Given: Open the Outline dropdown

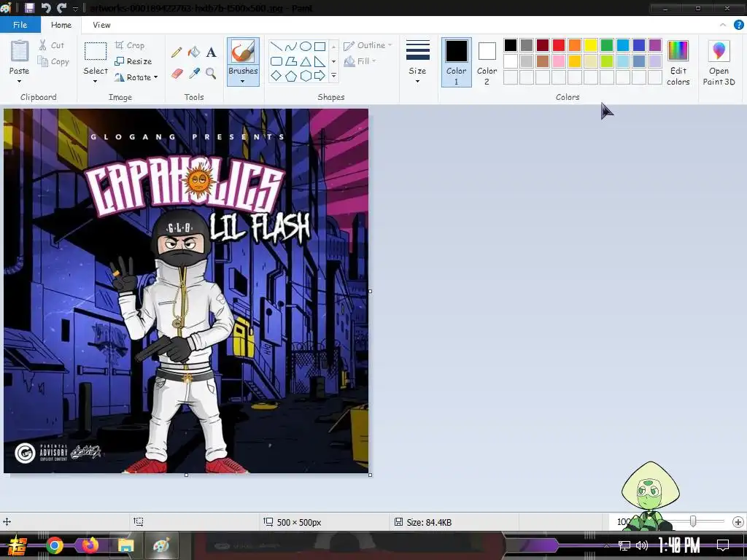Looking at the screenshot, I should [368, 45].
